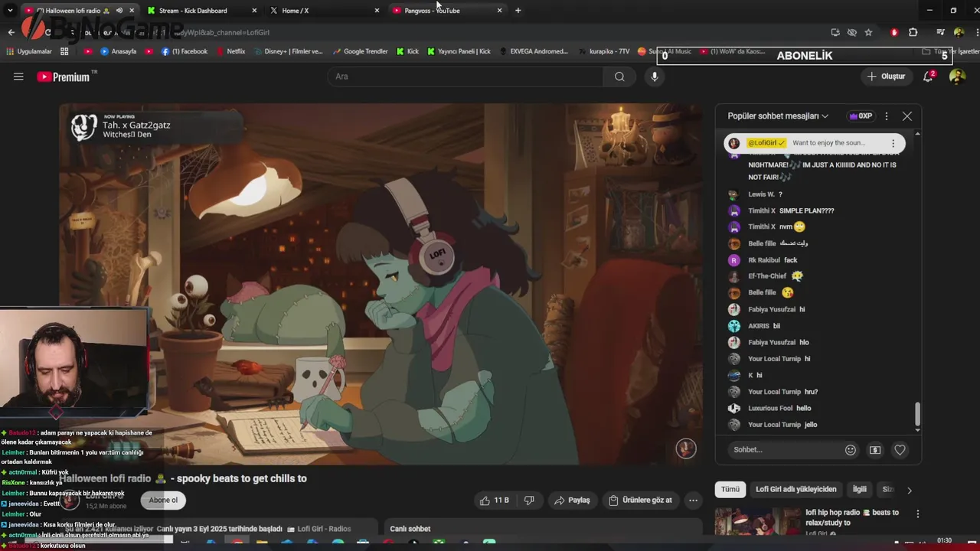Open Super Chat dollar icon
The height and width of the screenshot is (551, 980).
click(x=875, y=450)
